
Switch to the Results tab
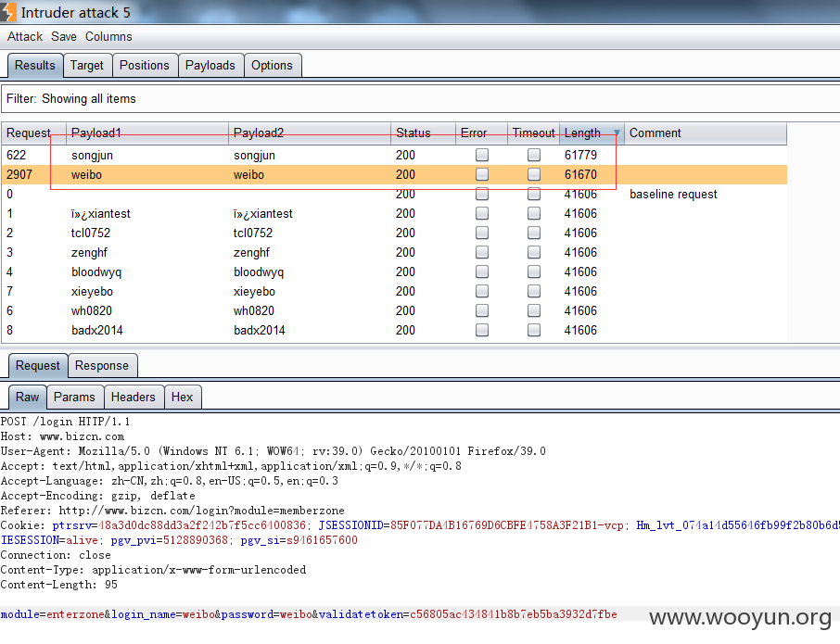(35, 65)
